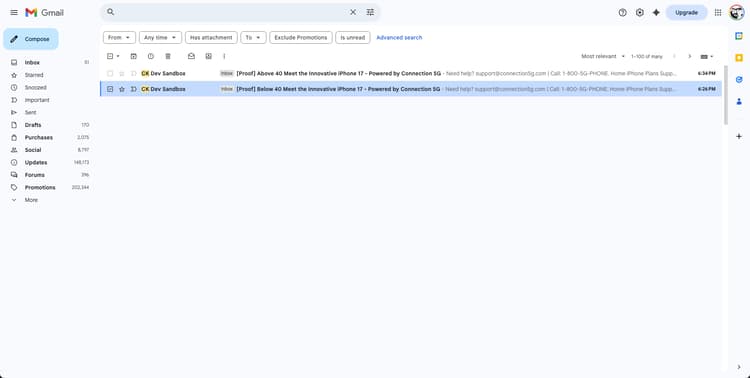Toggle importance marker on Above 40 email
This screenshot has height=378, width=750.
coord(133,73)
